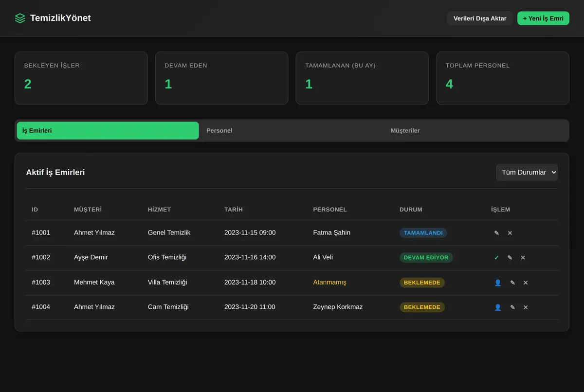This screenshot has width=584, height=392.
Task: Click the TemizlikYönet app title
Action: pyautogui.click(x=60, y=18)
